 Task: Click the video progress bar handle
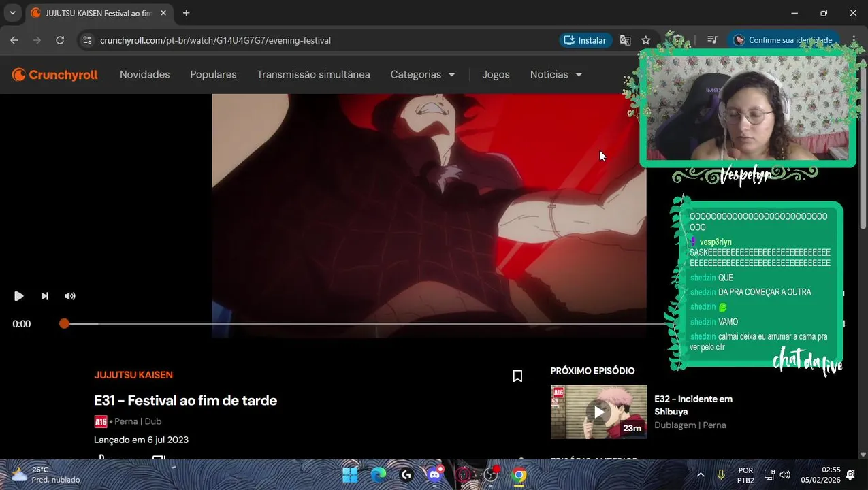click(64, 324)
